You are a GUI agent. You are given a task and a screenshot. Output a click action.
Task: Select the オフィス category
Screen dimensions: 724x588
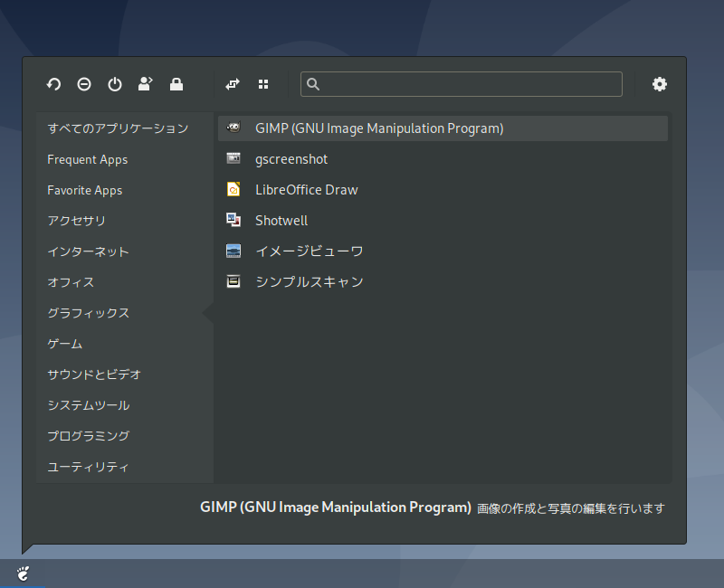tap(71, 282)
